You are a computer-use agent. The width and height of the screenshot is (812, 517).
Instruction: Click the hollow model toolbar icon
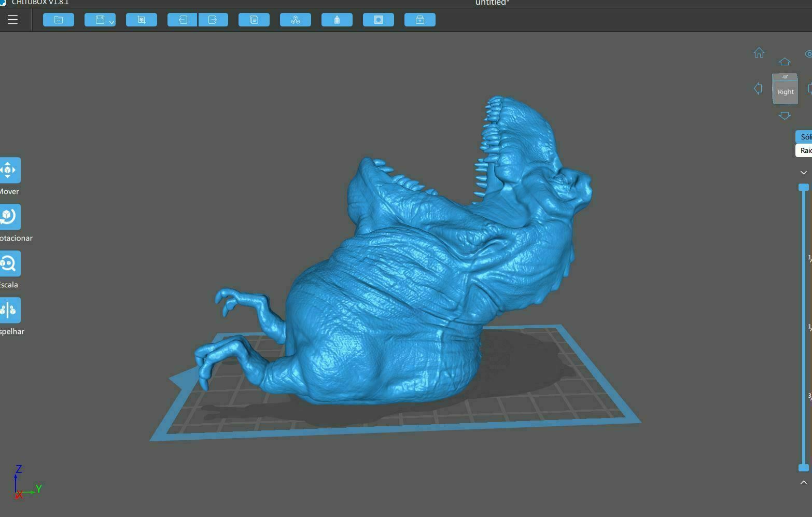click(379, 20)
